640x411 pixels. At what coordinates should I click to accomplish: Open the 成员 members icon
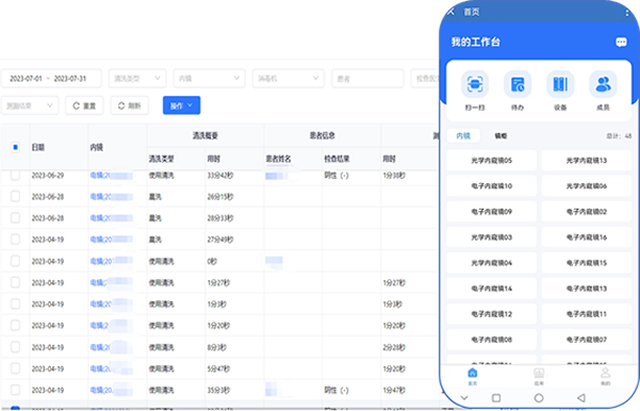(603, 85)
